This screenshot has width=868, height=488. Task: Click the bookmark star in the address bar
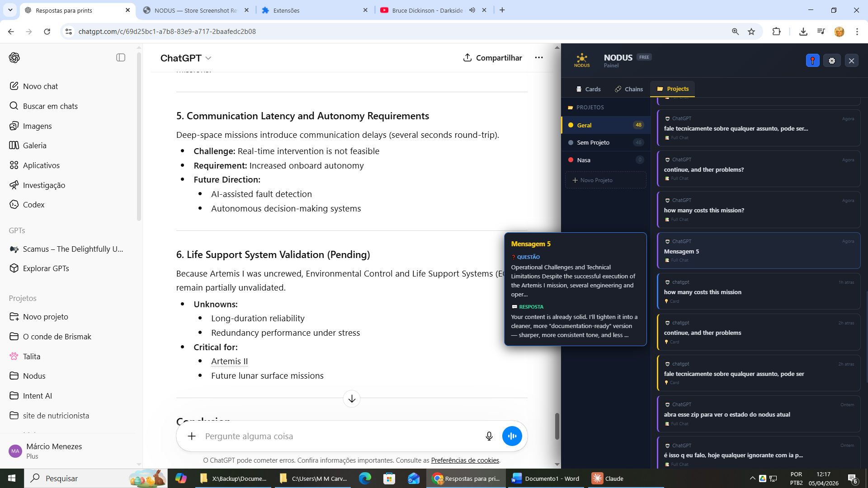point(751,32)
